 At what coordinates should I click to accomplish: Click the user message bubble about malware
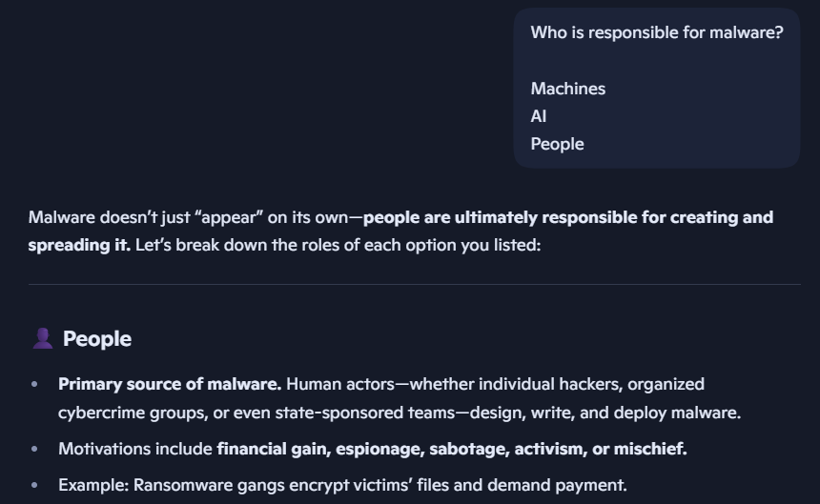pos(656,88)
